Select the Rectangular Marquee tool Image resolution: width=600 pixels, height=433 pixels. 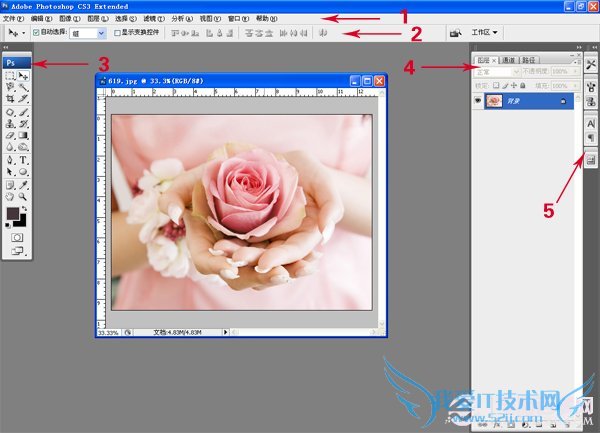pos(10,76)
